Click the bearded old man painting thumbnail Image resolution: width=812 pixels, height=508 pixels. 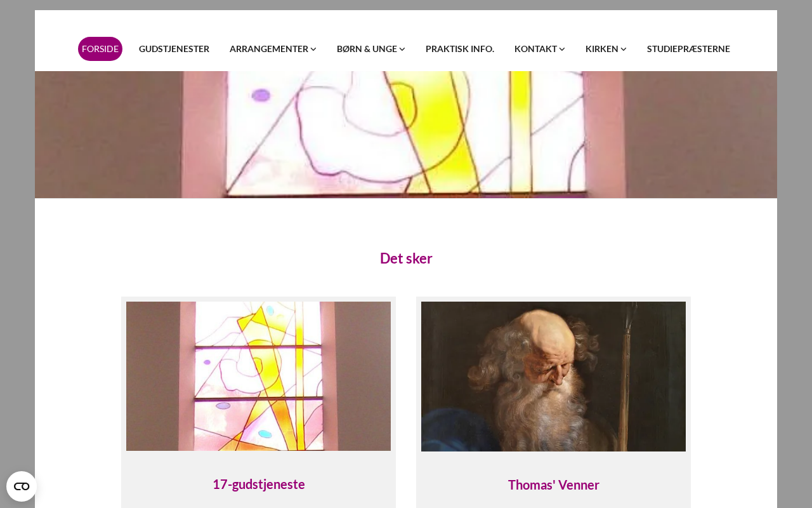coord(553,377)
